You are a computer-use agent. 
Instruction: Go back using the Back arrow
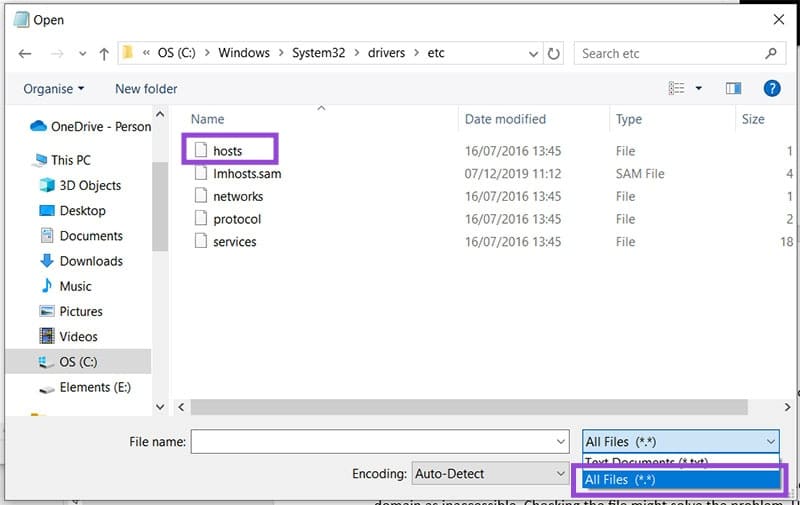25,54
